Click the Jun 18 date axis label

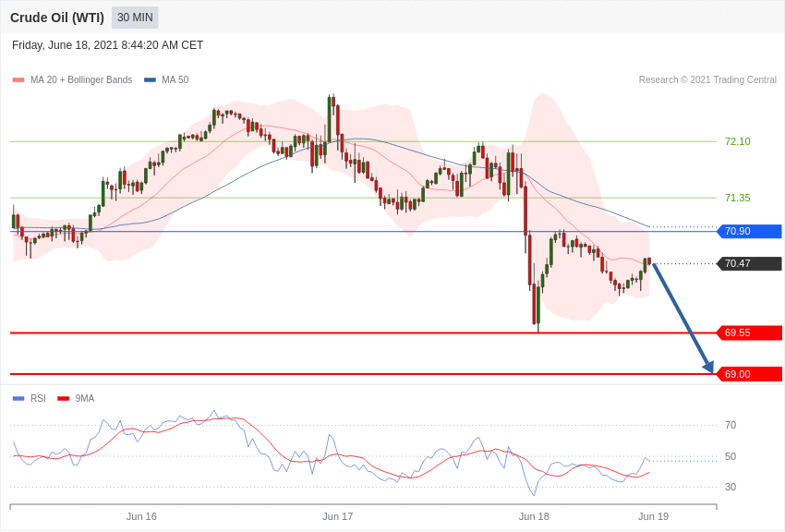(x=534, y=516)
